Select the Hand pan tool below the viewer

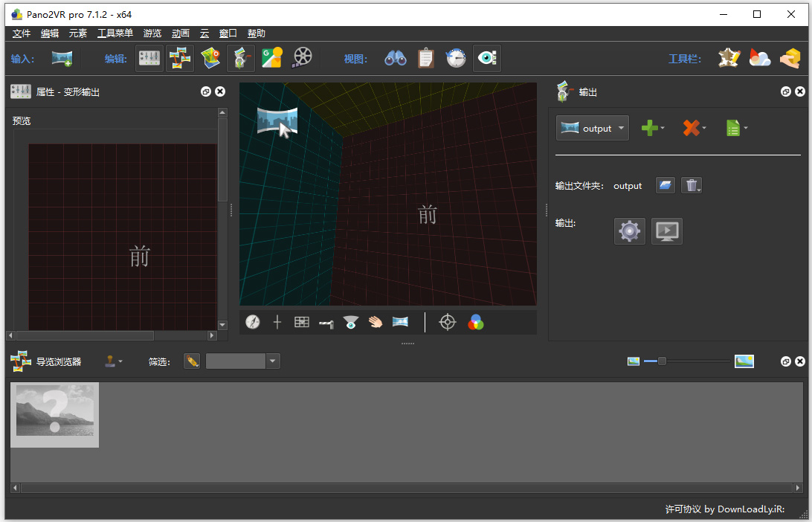[375, 322]
